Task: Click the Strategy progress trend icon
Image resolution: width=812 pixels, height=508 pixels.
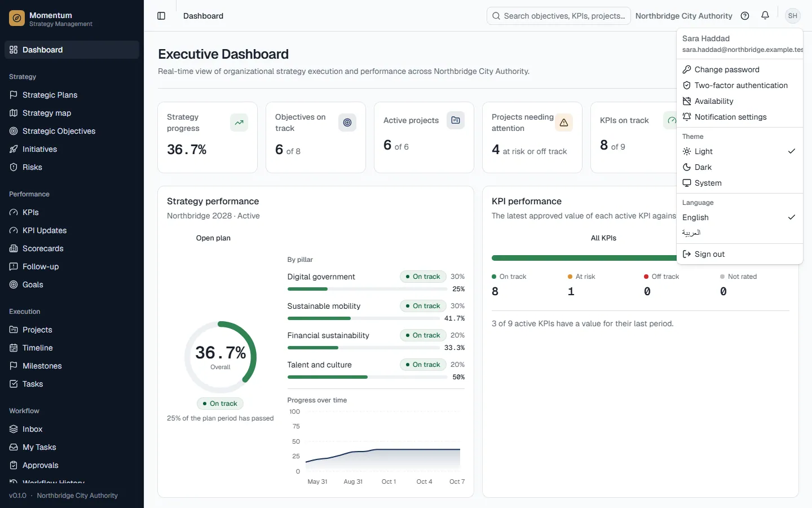Action: (x=239, y=122)
